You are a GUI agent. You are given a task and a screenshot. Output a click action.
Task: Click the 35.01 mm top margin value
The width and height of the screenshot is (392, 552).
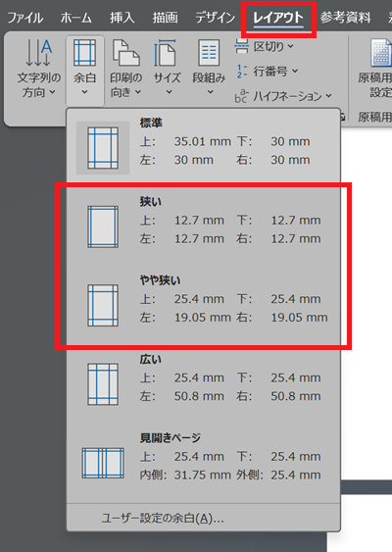coord(203,141)
